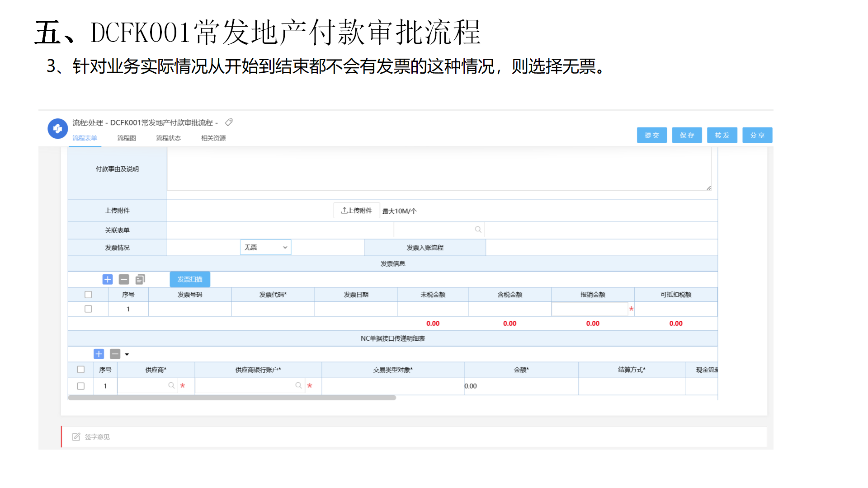Select invoice row 1 checkbox

click(x=88, y=309)
